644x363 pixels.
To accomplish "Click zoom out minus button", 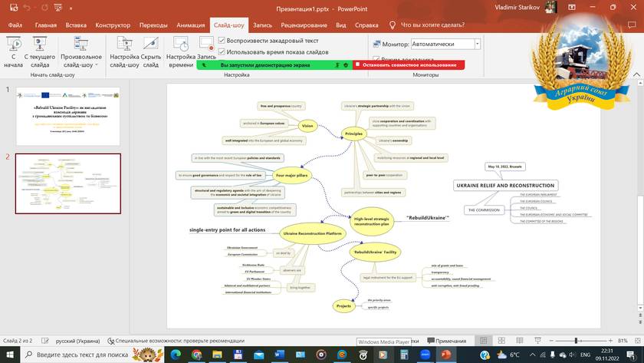I will click(551, 341).
